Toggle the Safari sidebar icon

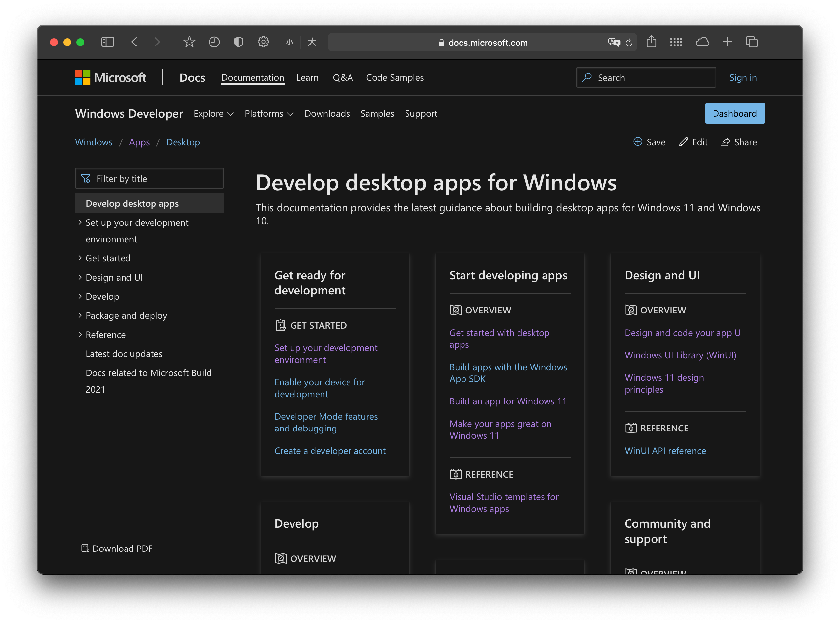tap(107, 42)
